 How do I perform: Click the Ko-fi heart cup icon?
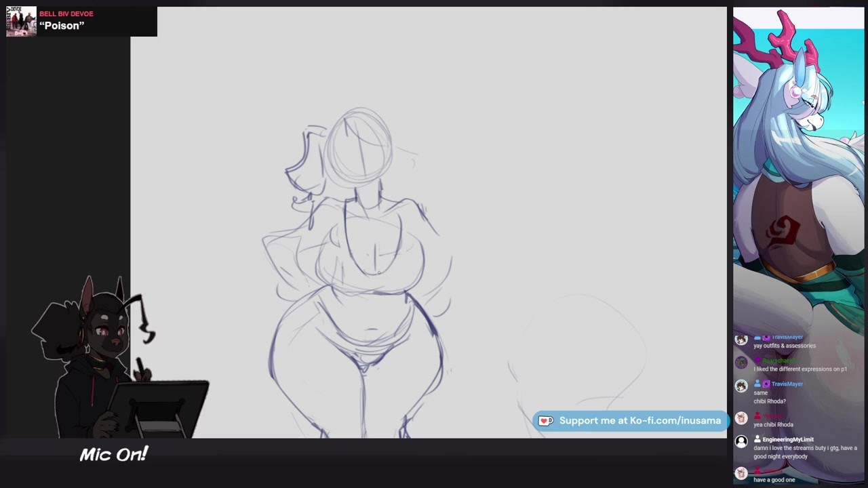546,421
